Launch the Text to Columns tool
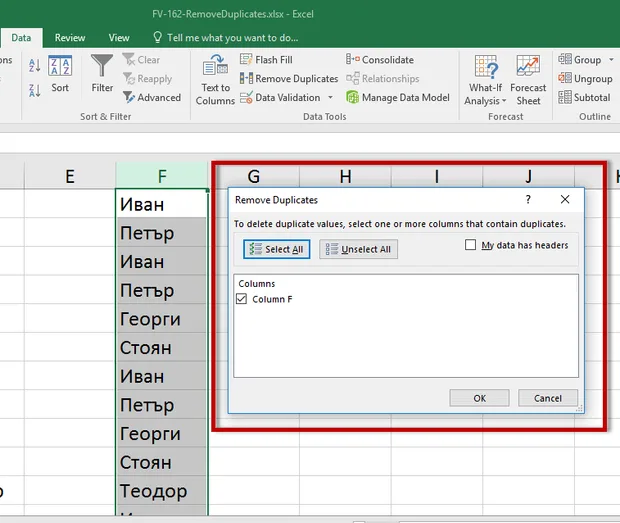 coord(215,80)
